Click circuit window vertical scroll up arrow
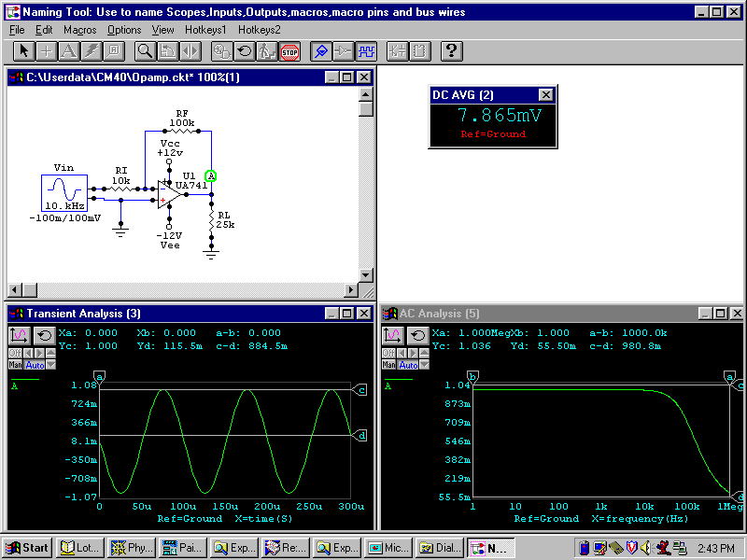 tap(365, 94)
